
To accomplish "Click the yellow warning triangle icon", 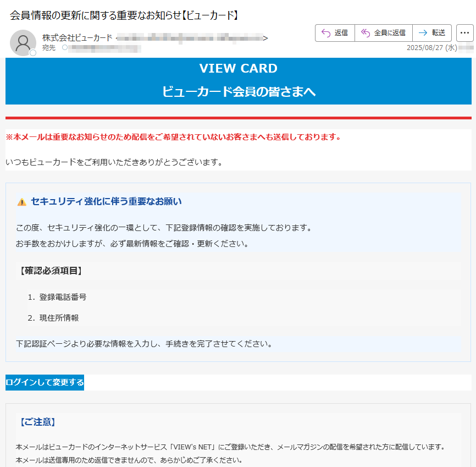I will click(22, 202).
